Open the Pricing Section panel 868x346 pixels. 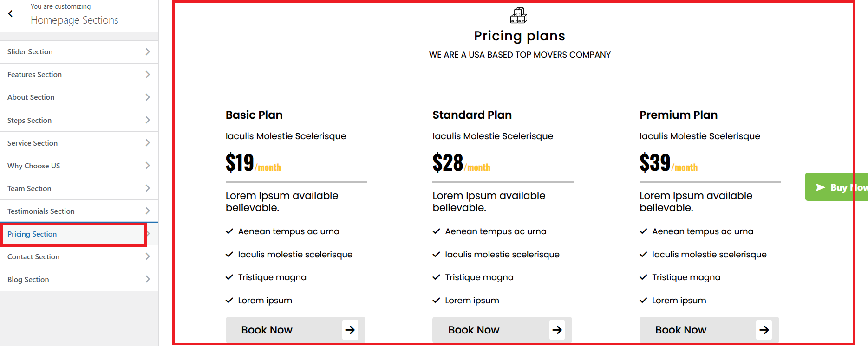coord(32,234)
